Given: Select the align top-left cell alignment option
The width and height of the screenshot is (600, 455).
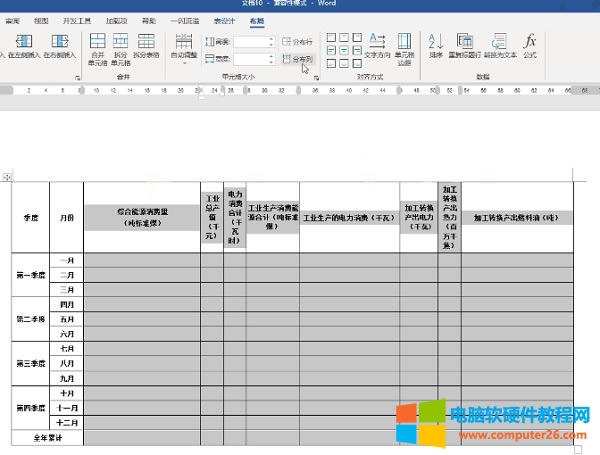Looking at the screenshot, I should click(x=332, y=37).
